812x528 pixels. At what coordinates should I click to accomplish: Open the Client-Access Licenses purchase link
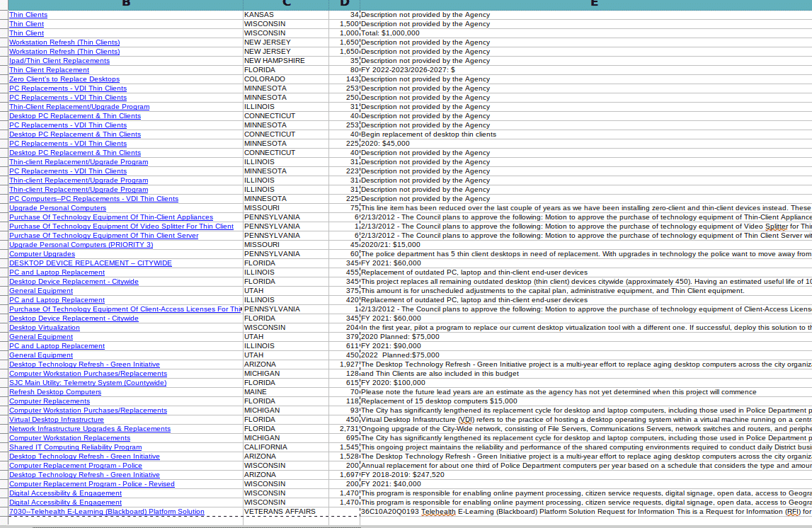pyautogui.click(x=125, y=309)
